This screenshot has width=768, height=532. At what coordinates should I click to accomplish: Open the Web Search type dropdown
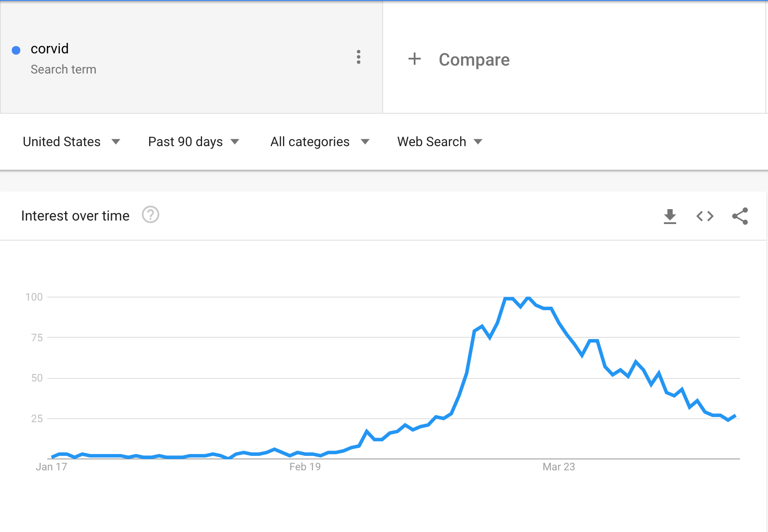[440, 142]
